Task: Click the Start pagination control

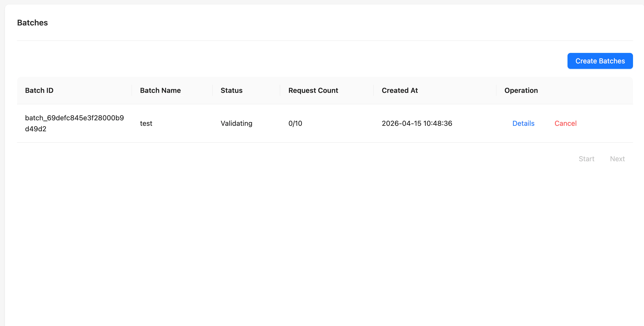Action: (x=586, y=159)
